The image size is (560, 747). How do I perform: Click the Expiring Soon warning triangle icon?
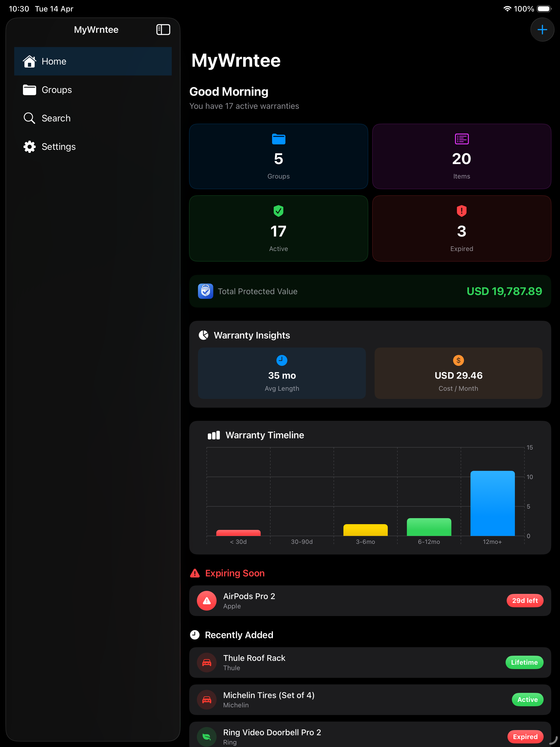tap(195, 573)
